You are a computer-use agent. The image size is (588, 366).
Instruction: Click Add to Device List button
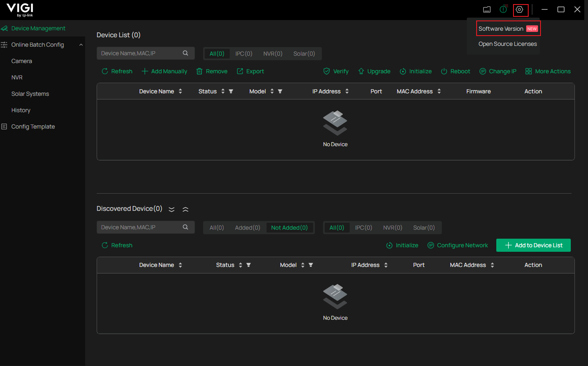tap(534, 245)
